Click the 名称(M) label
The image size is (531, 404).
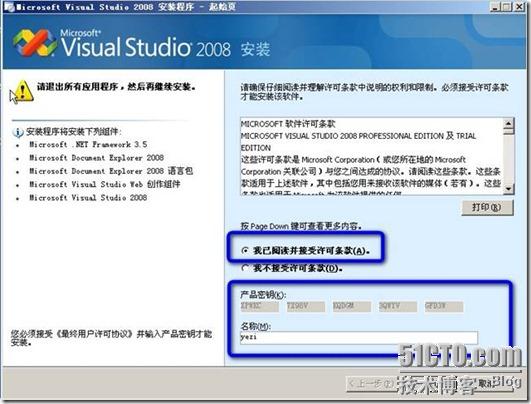[x=255, y=326]
